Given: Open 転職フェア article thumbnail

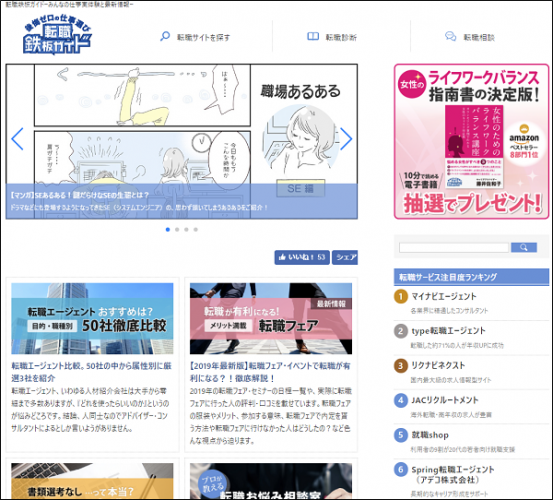Looking at the screenshot, I should 271,318.
